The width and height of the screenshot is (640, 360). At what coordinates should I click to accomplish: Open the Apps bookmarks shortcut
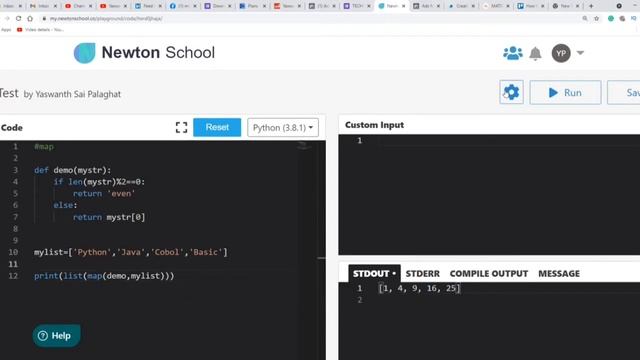coord(6,30)
